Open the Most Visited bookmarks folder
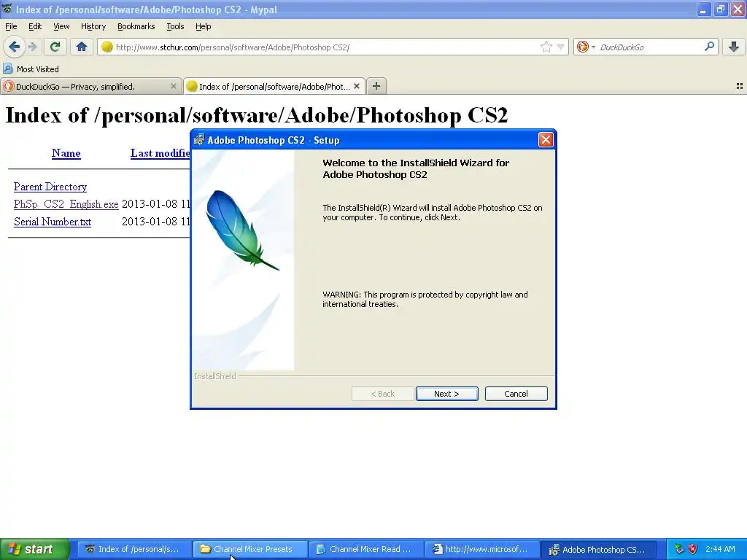The height and width of the screenshot is (560, 747). [31, 69]
